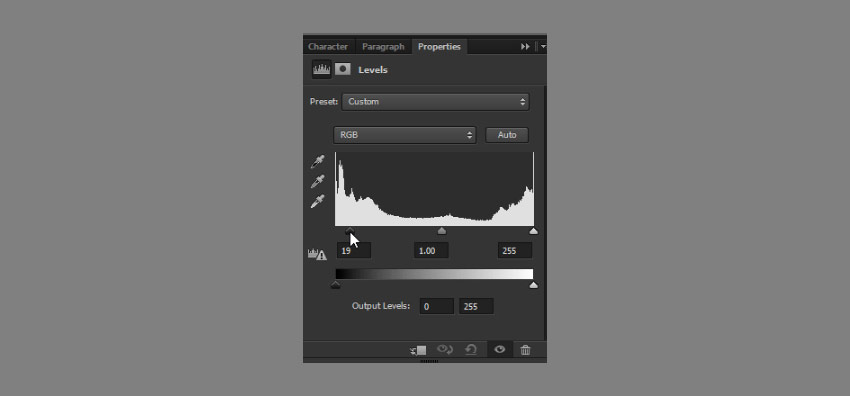Viewport: 850px width, 396px height.
Task: Pick the white point eyedropper
Action: click(318, 201)
